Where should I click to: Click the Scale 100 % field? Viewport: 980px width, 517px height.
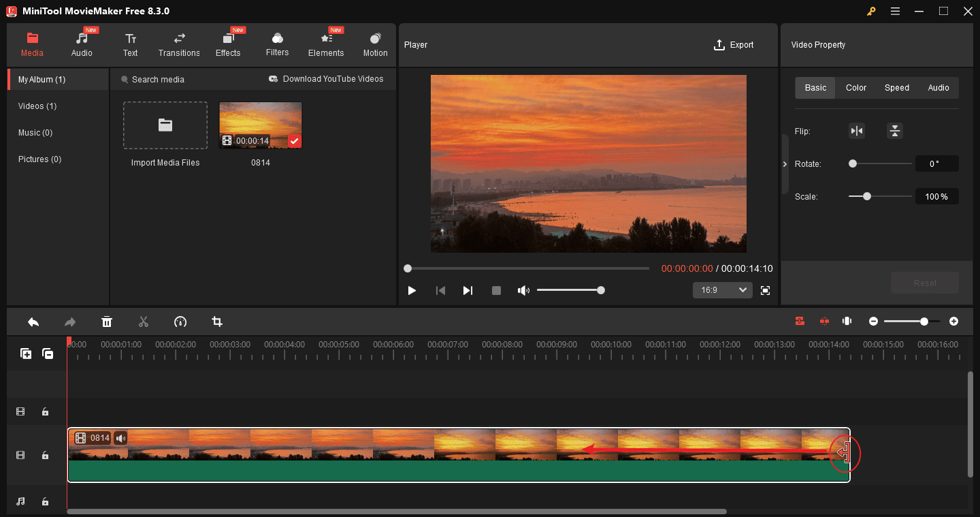(x=936, y=196)
